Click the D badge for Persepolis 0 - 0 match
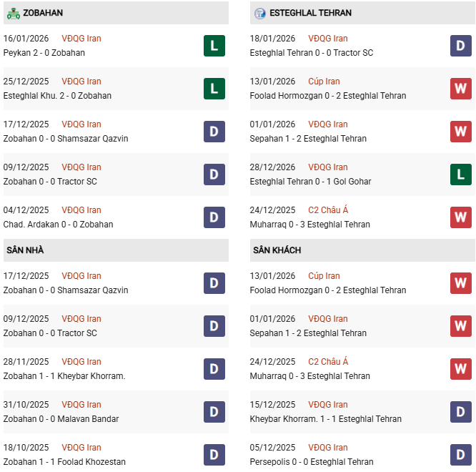Viewport: 476px width, 472px height. click(461, 455)
